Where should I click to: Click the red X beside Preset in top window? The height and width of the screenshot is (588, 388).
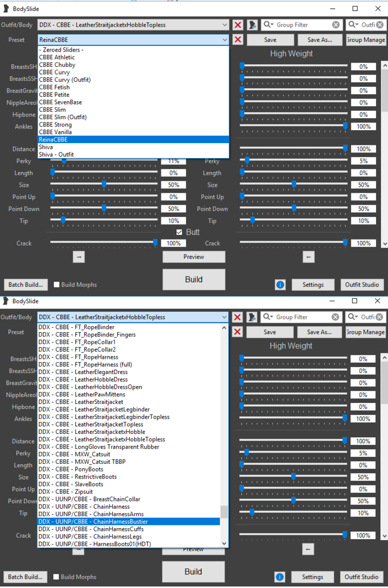point(238,39)
